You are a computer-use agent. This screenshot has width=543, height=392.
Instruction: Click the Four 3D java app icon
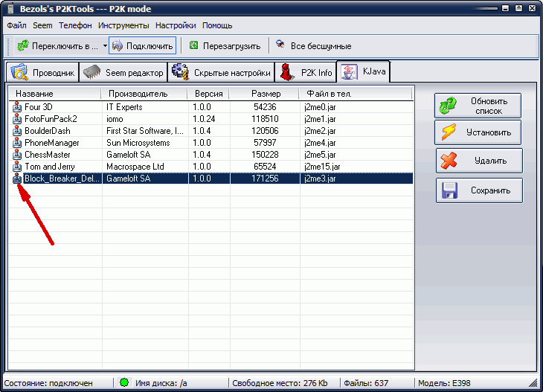[x=16, y=107]
